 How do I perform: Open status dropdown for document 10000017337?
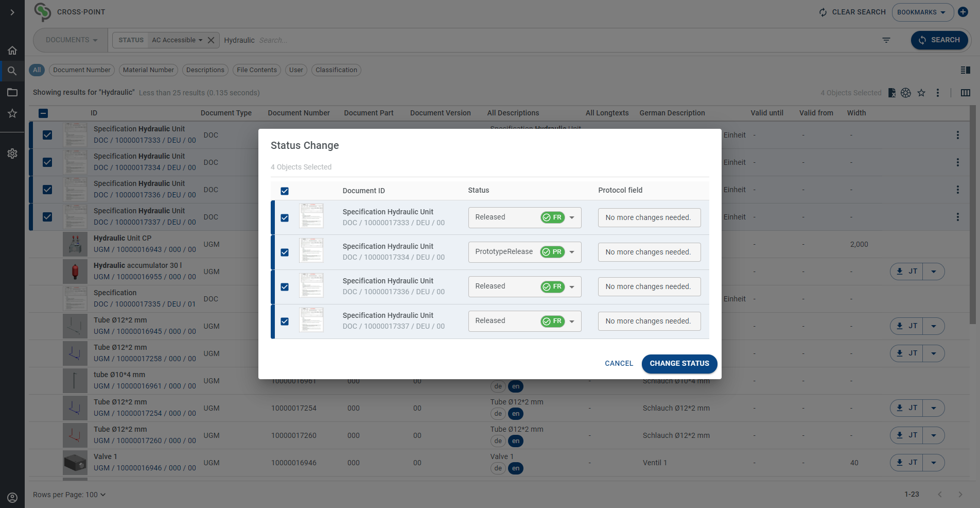click(524, 321)
